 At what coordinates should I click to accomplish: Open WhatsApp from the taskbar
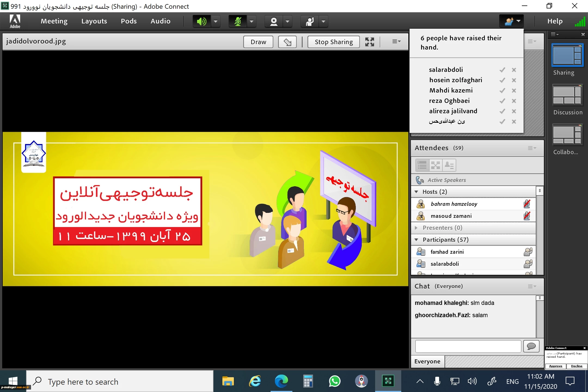tap(335, 381)
